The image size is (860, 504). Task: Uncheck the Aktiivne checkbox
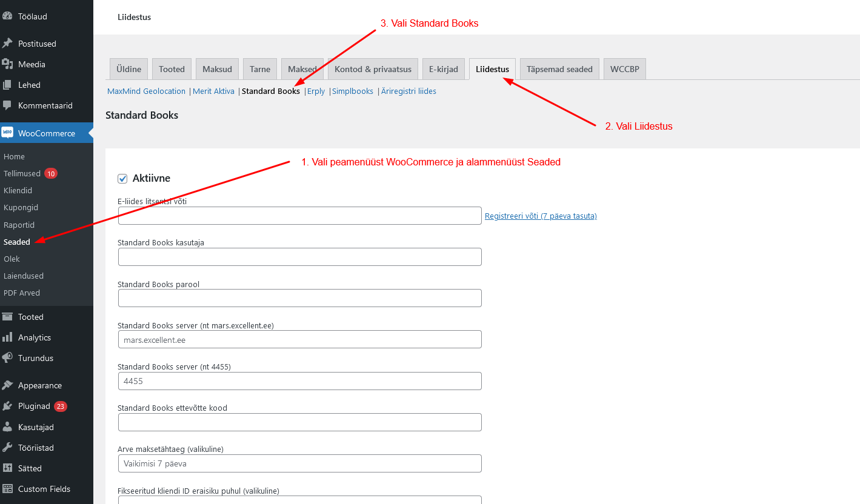click(x=122, y=179)
